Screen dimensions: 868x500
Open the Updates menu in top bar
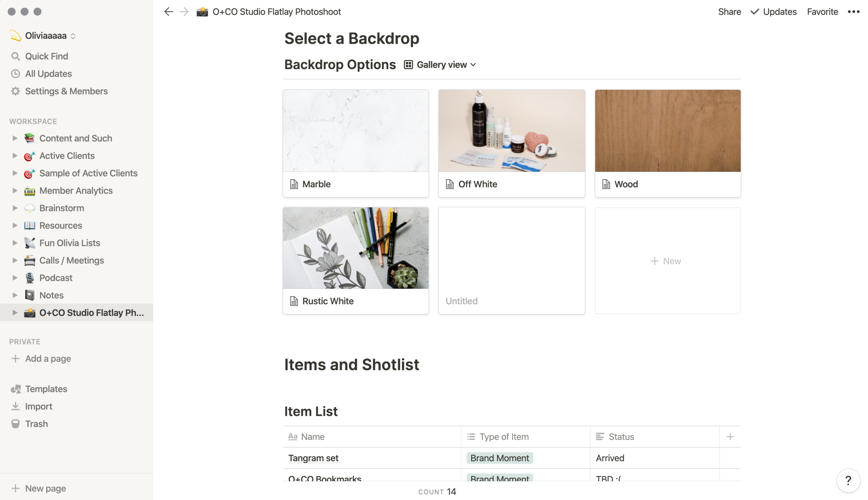click(773, 12)
